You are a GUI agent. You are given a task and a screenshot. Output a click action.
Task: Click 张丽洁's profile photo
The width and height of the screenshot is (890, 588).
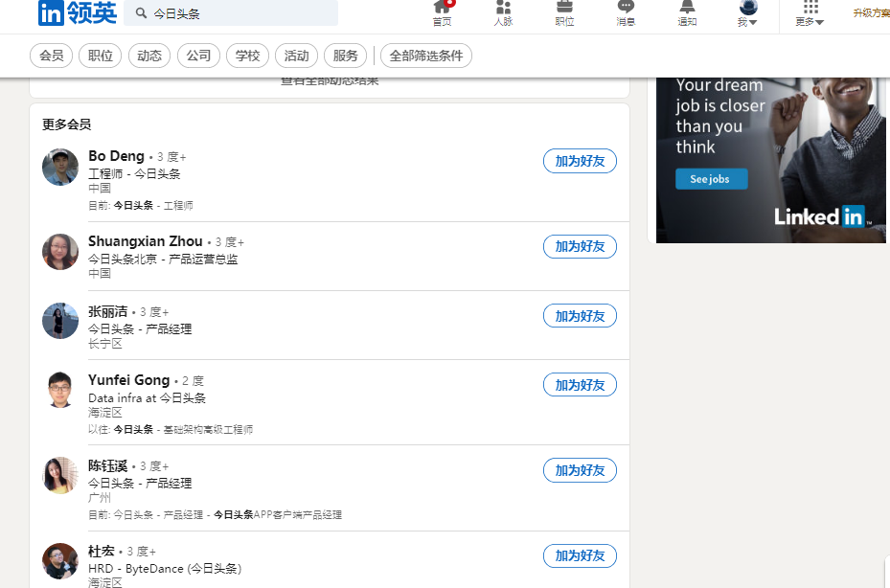coord(60,321)
